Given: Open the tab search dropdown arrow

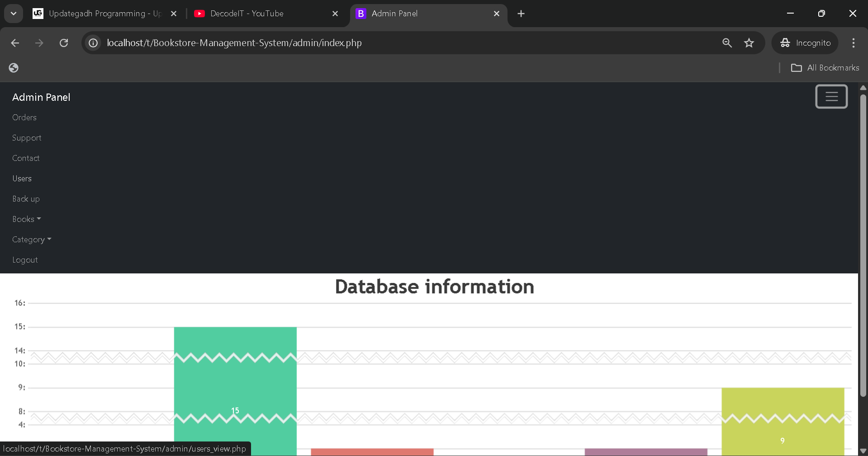Looking at the screenshot, I should click(14, 14).
